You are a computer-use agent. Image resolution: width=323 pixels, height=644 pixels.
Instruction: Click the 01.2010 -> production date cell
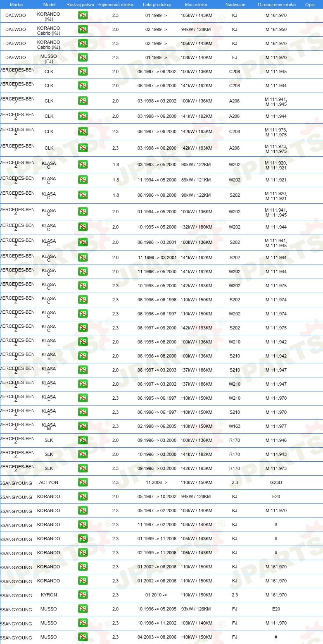click(157, 595)
